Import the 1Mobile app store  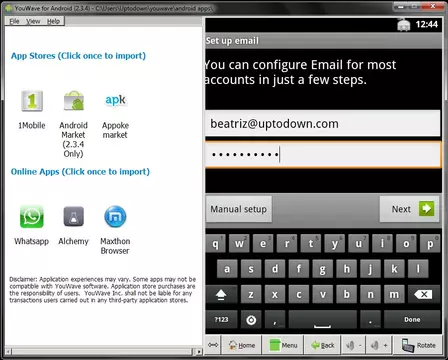(x=32, y=101)
